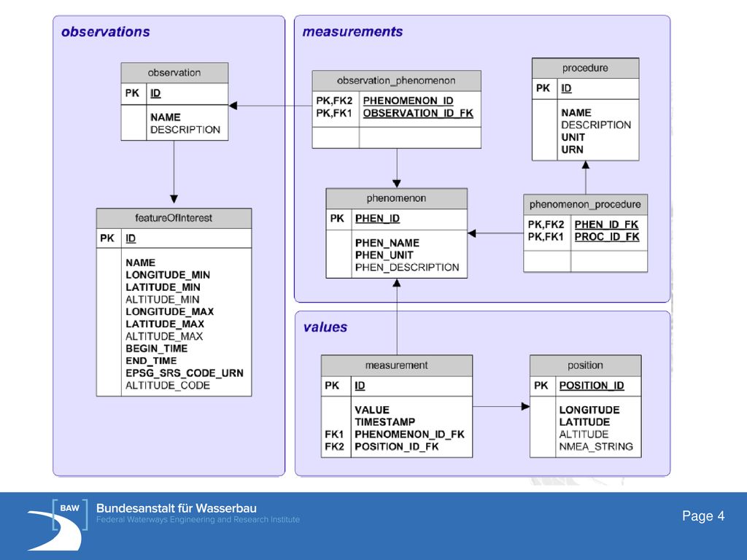Click the ALTITUDE_MAX field
747x560 pixels.
point(164,336)
